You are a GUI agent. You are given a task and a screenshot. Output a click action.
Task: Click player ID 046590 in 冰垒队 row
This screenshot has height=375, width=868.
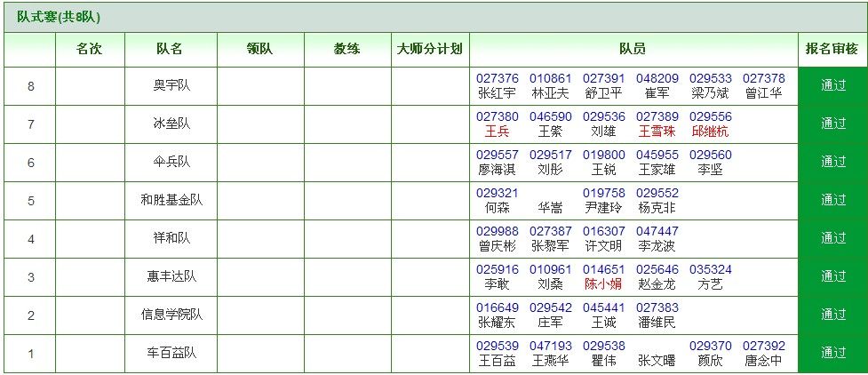coord(550,116)
